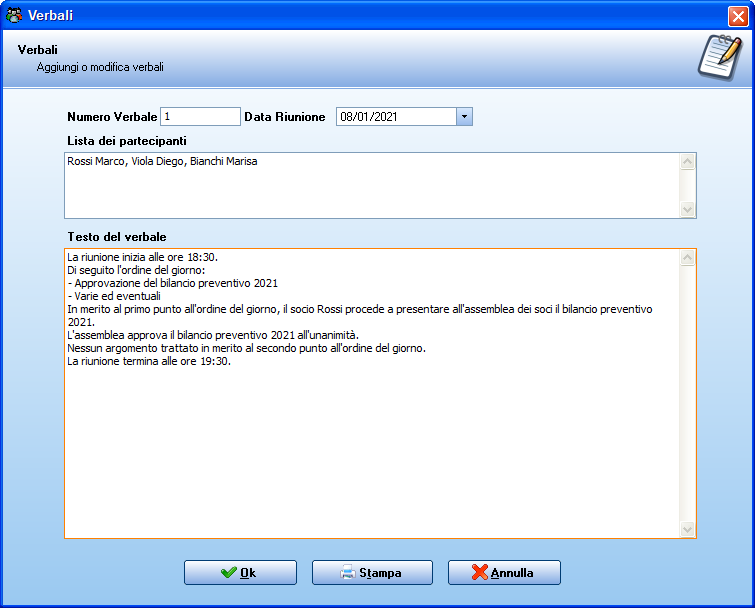Close the Verbali window

click(x=738, y=16)
